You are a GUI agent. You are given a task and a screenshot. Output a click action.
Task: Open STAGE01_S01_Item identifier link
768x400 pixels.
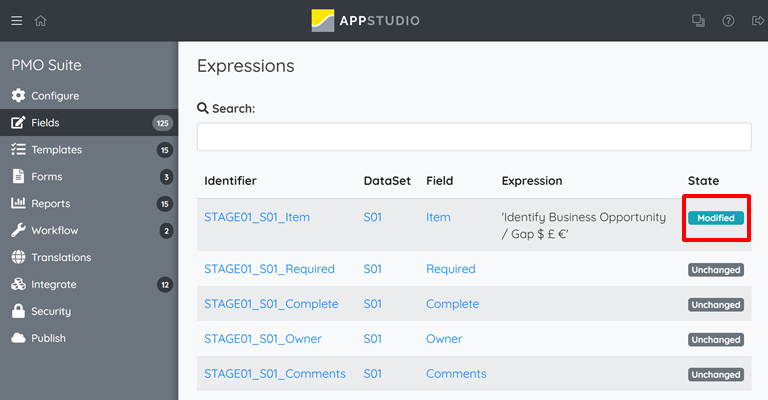pos(257,217)
